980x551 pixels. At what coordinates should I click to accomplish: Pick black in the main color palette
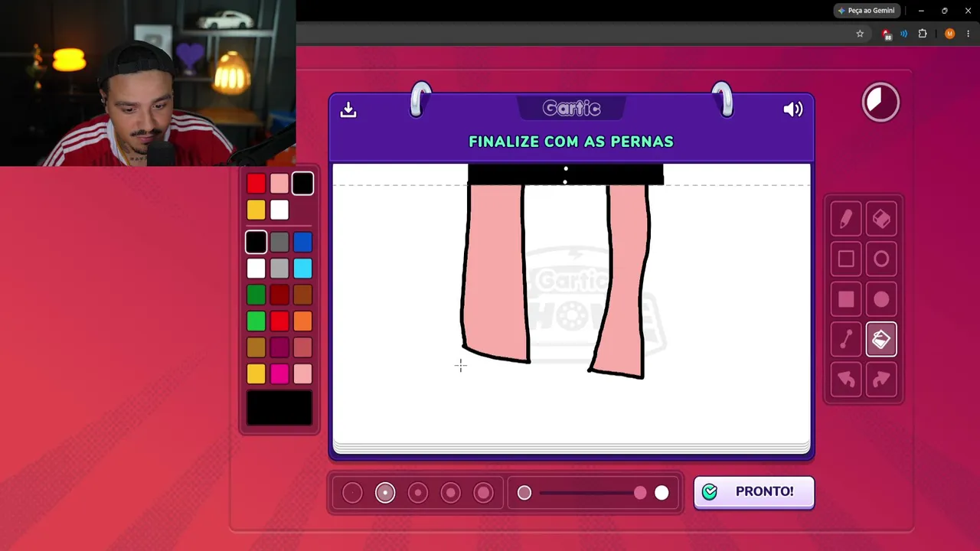point(256,243)
